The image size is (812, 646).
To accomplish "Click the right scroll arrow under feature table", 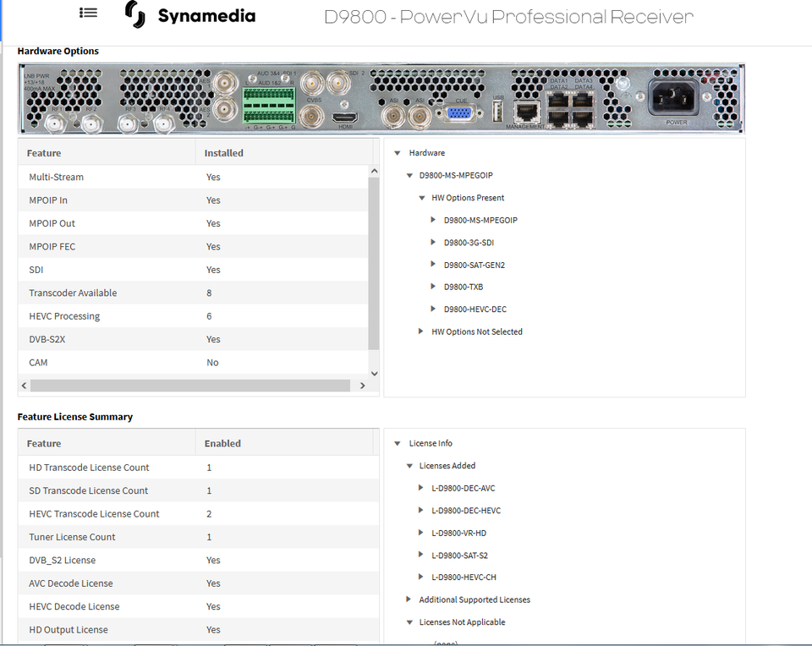I will (x=363, y=385).
